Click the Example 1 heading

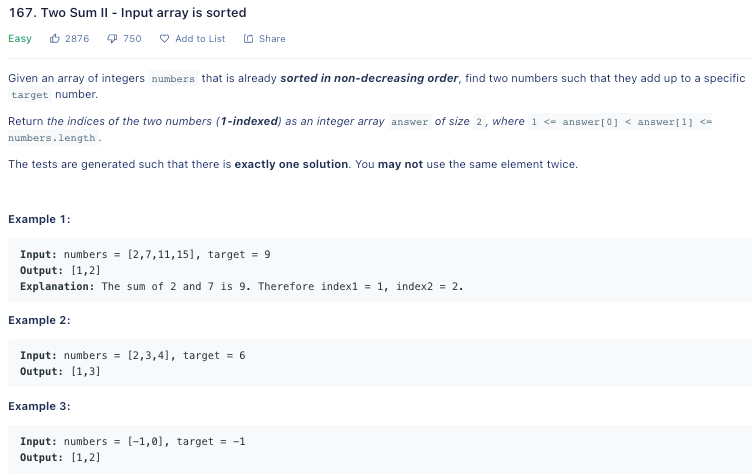pyautogui.click(x=39, y=219)
